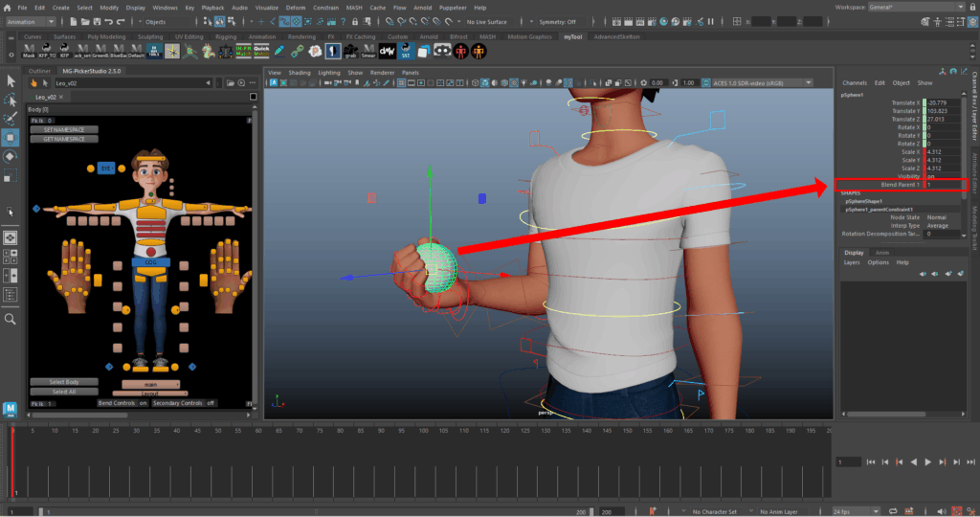This screenshot has height=517, width=980.
Task: Click the Select arrow tool in the toolbox
Action: [11, 81]
